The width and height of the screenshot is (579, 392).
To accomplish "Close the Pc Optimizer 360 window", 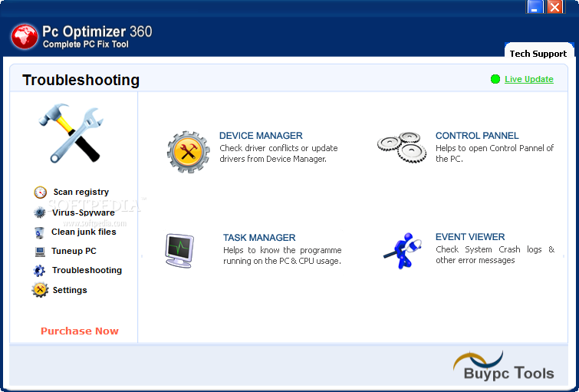I will 554,7.
